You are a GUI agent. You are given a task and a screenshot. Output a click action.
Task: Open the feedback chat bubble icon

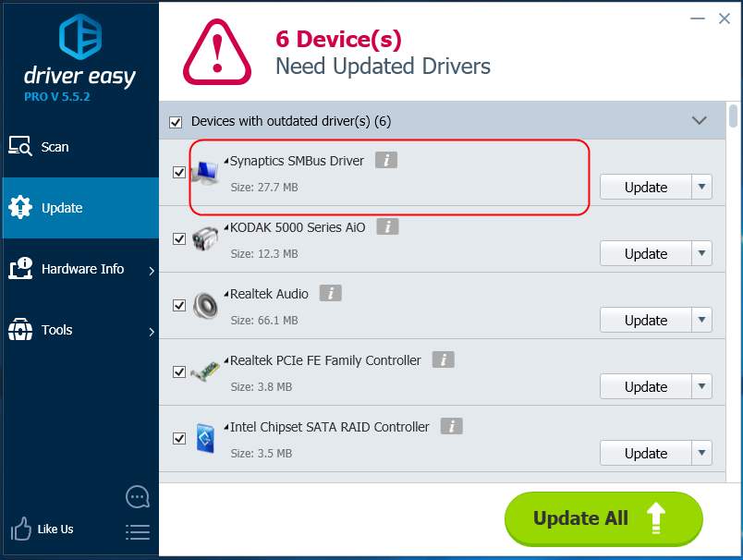pos(138,497)
